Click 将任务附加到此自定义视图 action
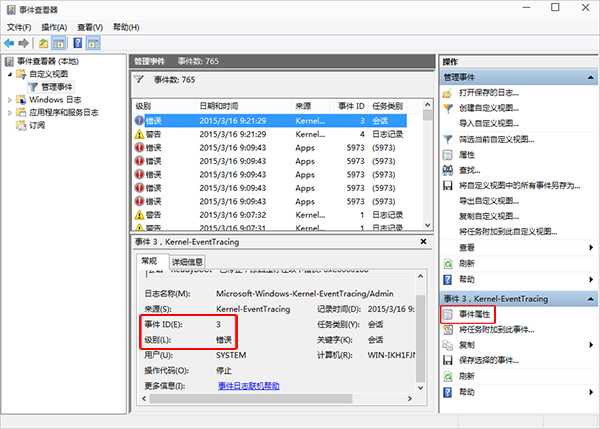Image resolution: width=600 pixels, height=429 pixels. pos(508,232)
